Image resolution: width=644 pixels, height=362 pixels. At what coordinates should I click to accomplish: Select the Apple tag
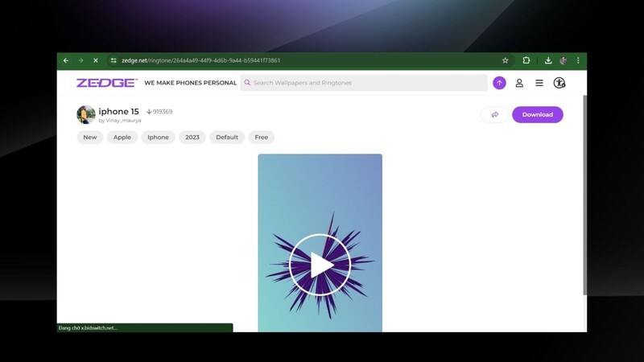(x=122, y=137)
